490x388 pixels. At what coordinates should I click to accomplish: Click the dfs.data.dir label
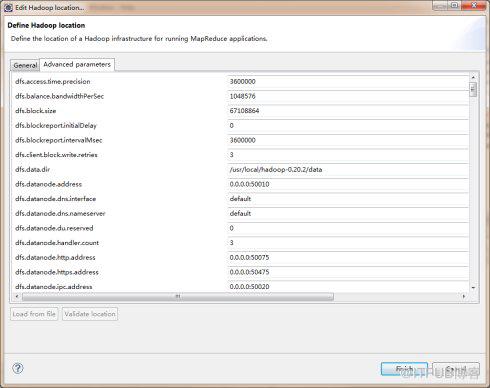tap(32, 170)
